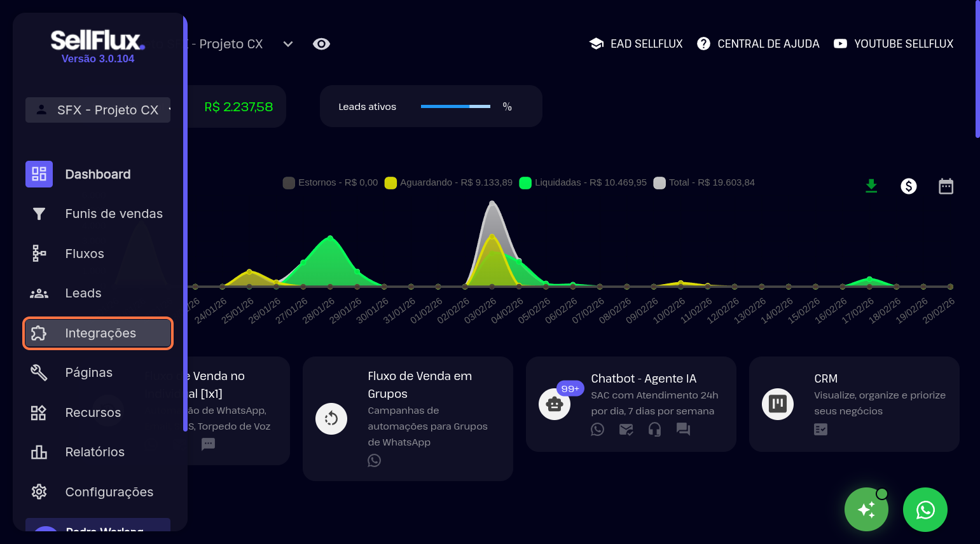
Task: Click the Leads ativos progress bar
Action: 455,107
